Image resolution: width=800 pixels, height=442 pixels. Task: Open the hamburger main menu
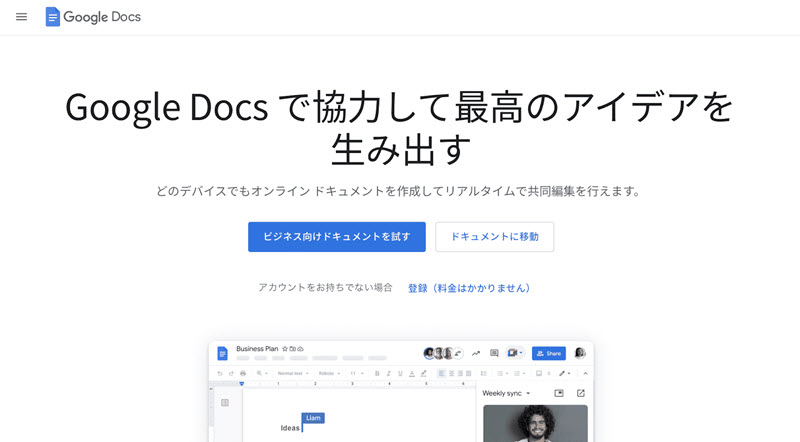[x=21, y=17]
